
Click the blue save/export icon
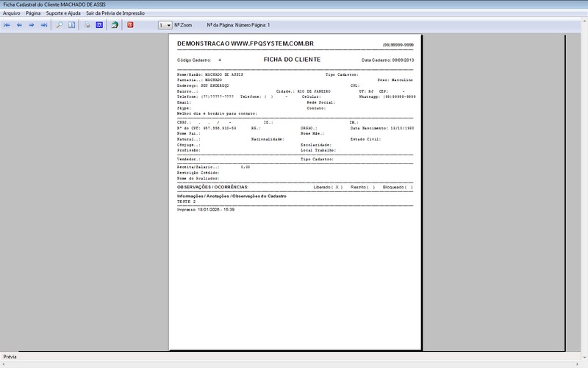(99, 25)
